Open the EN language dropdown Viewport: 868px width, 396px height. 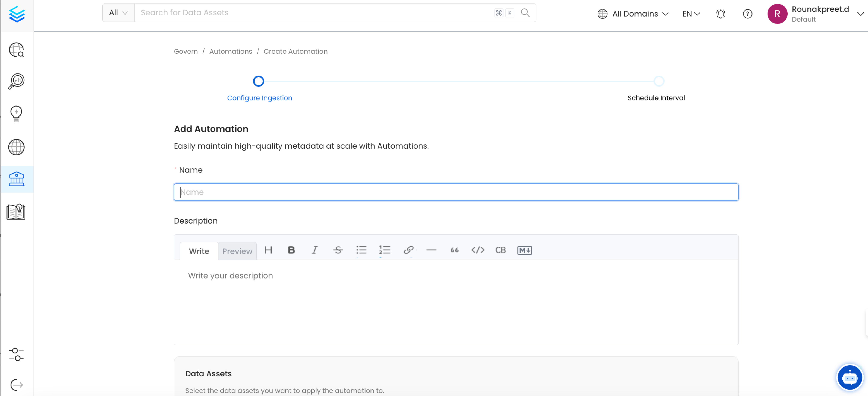click(x=690, y=14)
